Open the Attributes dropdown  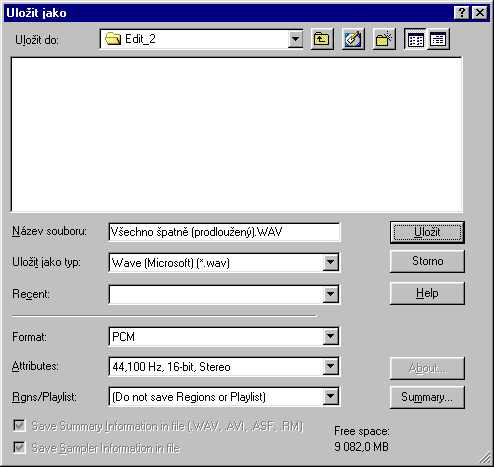coord(330,366)
